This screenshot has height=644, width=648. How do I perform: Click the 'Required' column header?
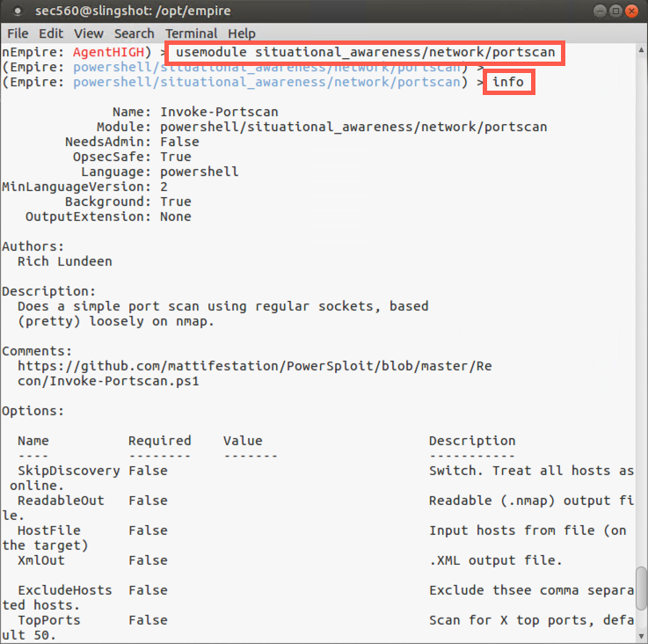[159, 441]
